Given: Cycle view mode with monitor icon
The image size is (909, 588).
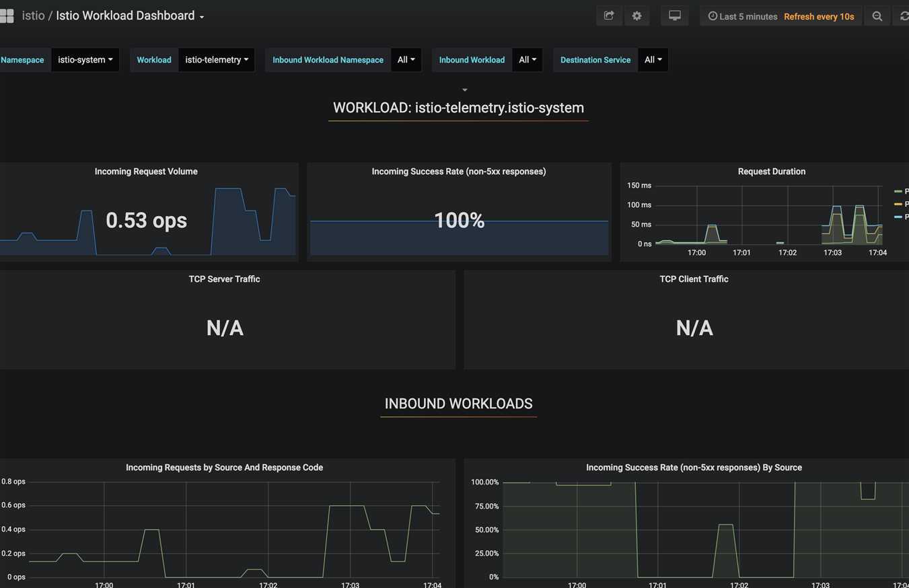Looking at the screenshot, I should 674,15.
